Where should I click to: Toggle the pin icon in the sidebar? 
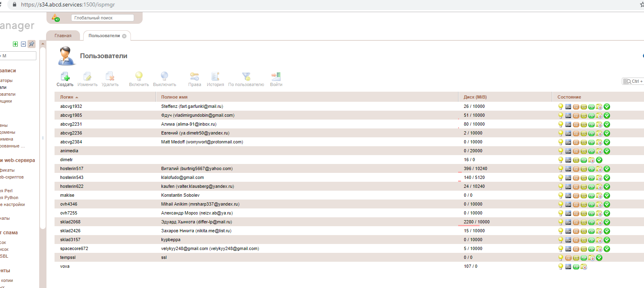pos(32,44)
